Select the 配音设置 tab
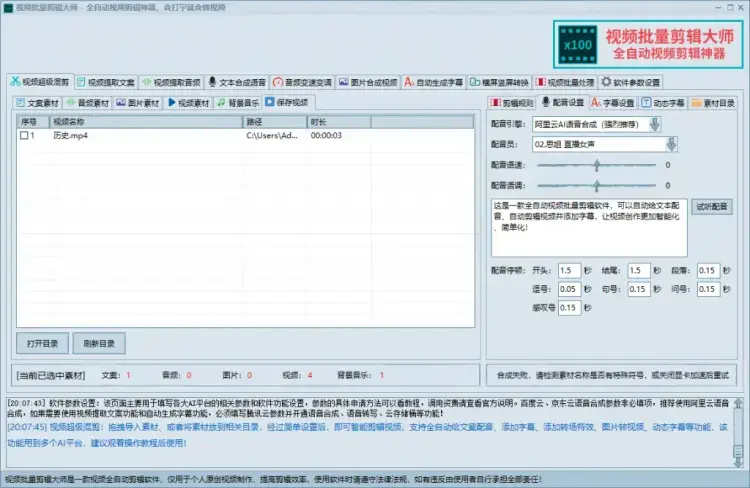This screenshot has height=488, width=750. coord(563,102)
